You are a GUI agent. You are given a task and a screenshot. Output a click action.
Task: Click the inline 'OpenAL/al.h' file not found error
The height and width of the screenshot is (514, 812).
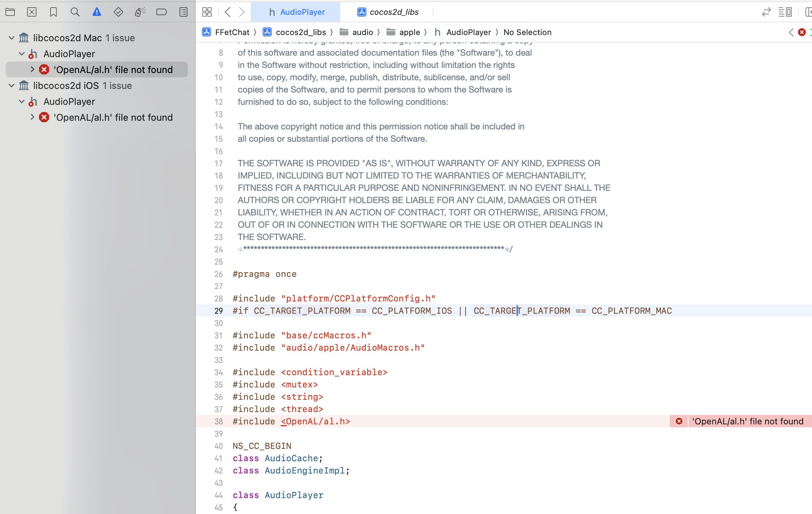pyautogui.click(x=747, y=421)
